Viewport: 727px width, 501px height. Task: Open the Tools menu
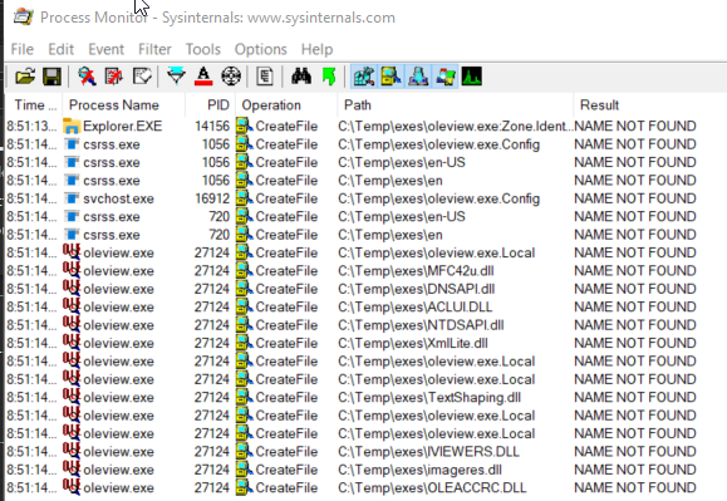[203, 49]
